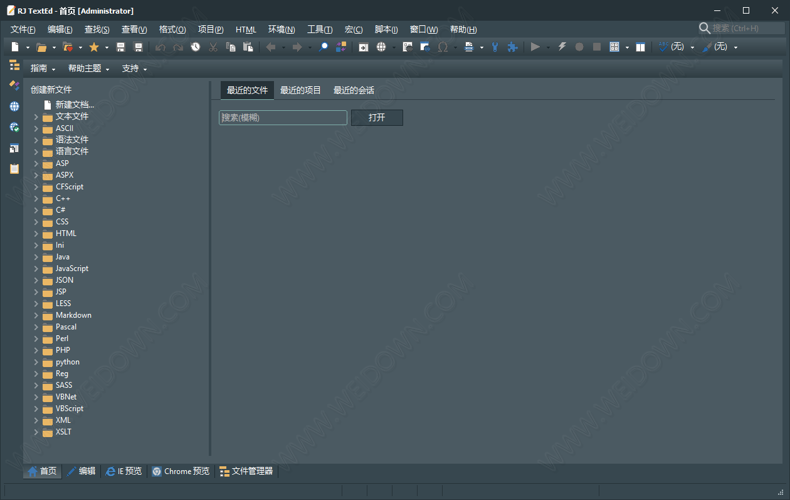Click the split view columns icon
Image resolution: width=790 pixels, height=500 pixels.
[640, 47]
